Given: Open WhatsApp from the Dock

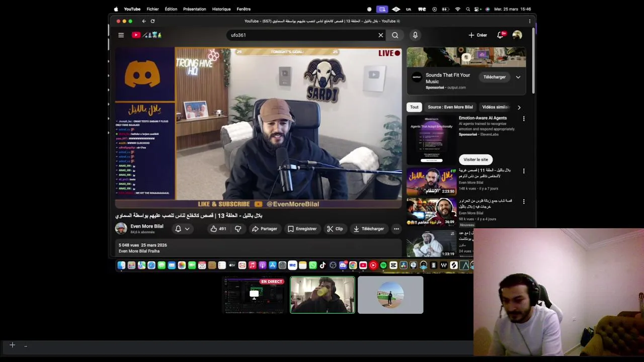Looking at the screenshot, I should click(x=313, y=265).
